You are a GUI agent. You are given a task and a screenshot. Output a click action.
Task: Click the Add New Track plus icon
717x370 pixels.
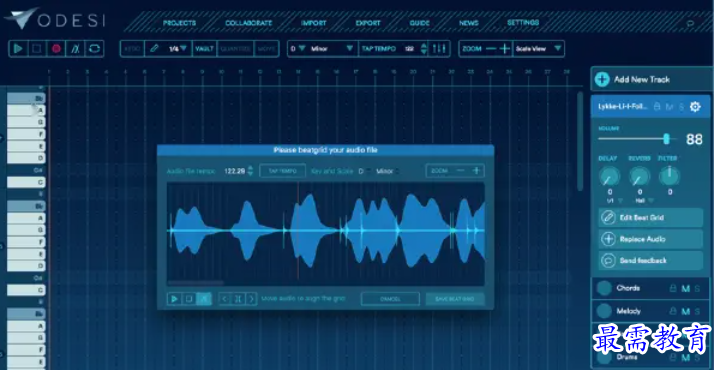[x=602, y=79]
